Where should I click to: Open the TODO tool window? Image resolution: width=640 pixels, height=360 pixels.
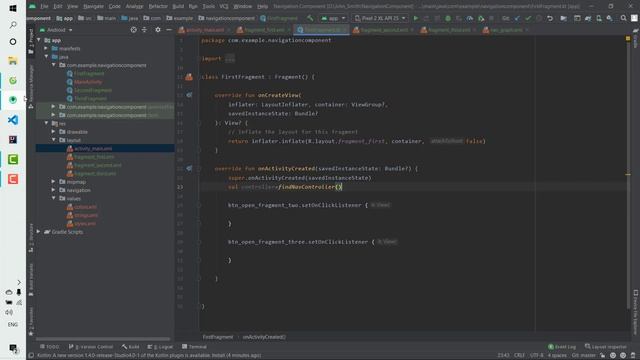pos(50,347)
